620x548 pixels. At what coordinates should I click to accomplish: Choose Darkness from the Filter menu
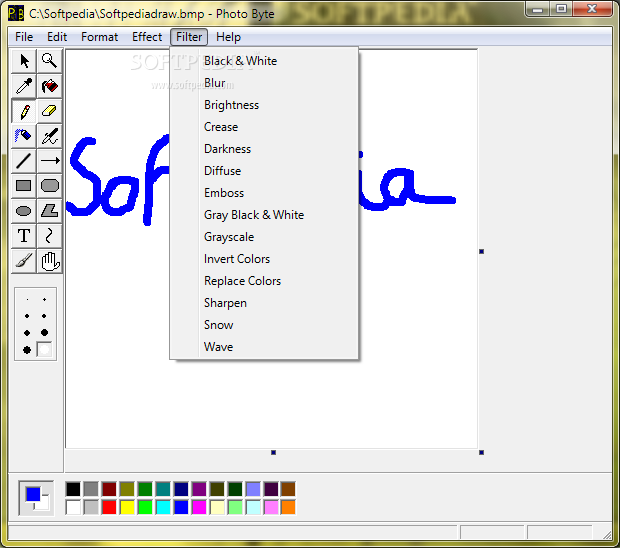click(264, 149)
